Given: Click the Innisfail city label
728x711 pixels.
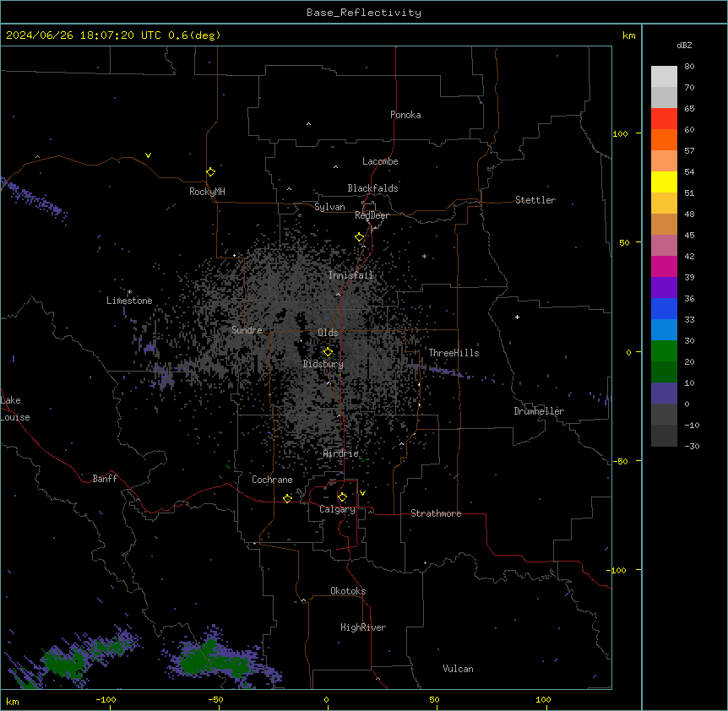Looking at the screenshot, I should coord(350,275).
